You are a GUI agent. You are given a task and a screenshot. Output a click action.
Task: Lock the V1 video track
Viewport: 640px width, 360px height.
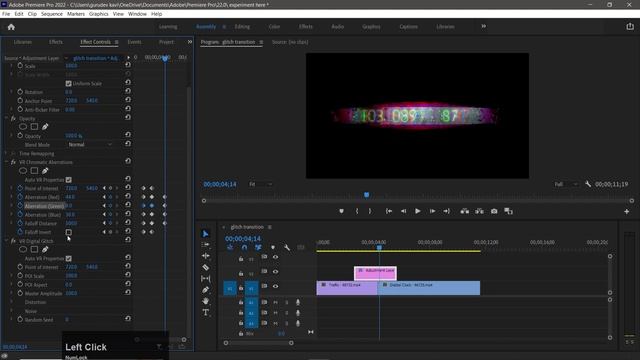coord(241,288)
